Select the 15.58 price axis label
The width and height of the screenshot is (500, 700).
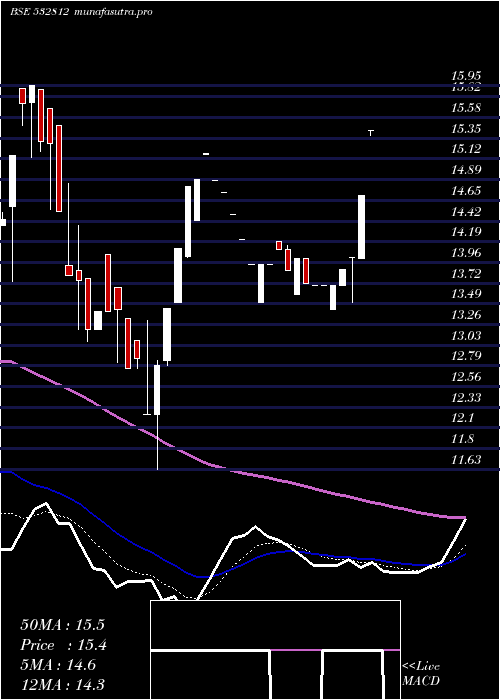tap(466, 108)
